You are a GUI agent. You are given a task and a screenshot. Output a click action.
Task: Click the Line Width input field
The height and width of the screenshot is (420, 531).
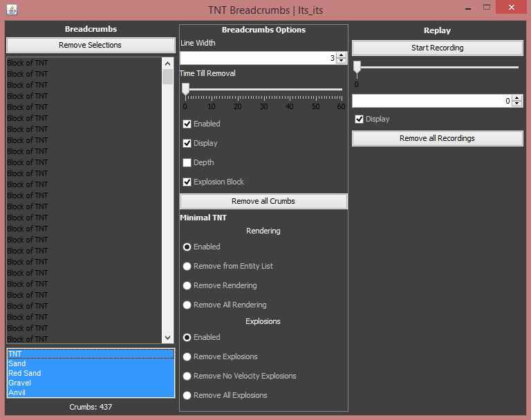(x=258, y=58)
